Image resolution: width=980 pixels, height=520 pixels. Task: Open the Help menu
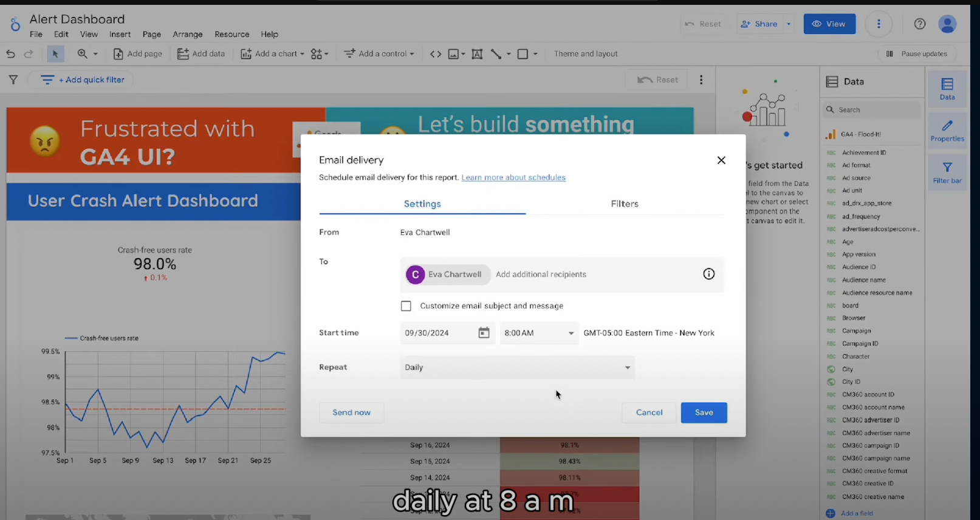click(270, 35)
